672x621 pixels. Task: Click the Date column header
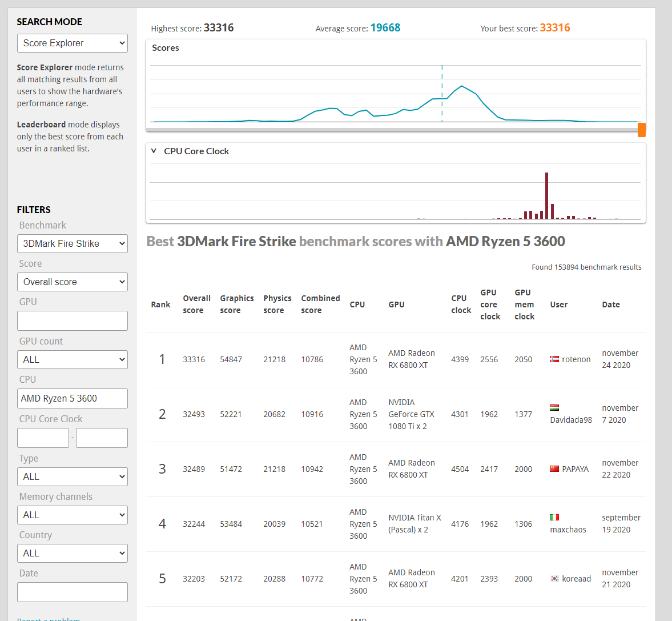click(x=611, y=305)
